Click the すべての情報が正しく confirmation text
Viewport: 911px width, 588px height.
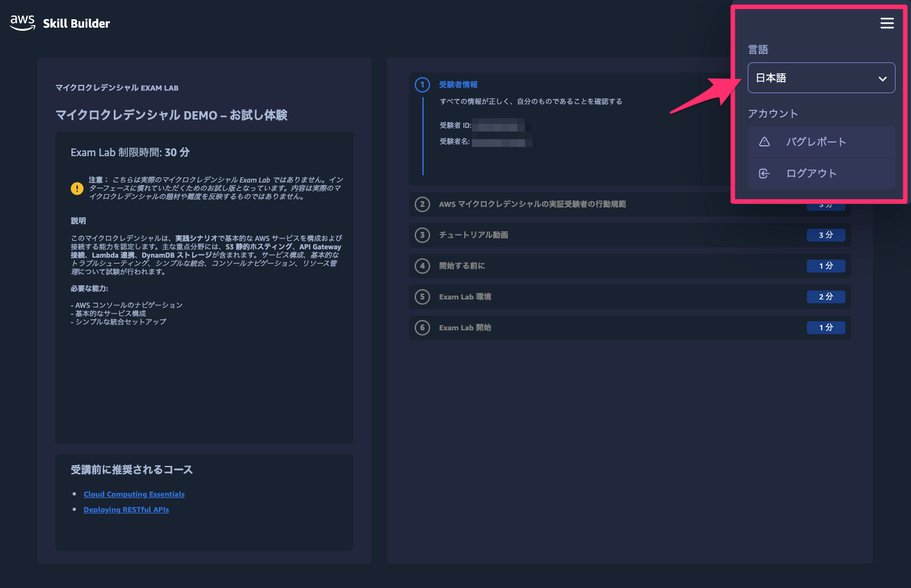(x=531, y=102)
